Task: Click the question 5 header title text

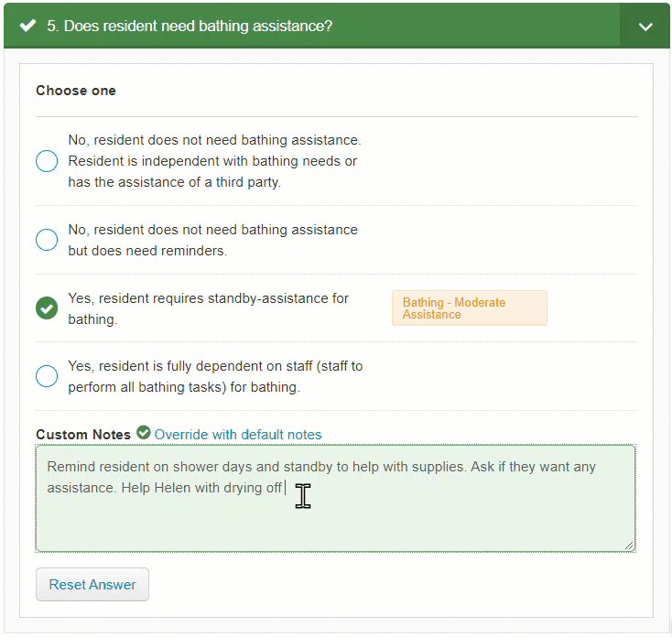Action: click(x=190, y=27)
